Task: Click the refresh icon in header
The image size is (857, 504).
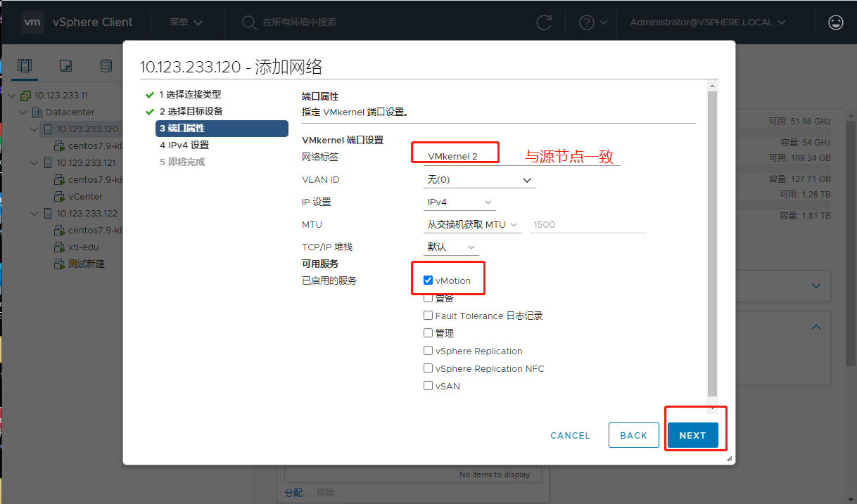Action: pyautogui.click(x=544, y=22)
